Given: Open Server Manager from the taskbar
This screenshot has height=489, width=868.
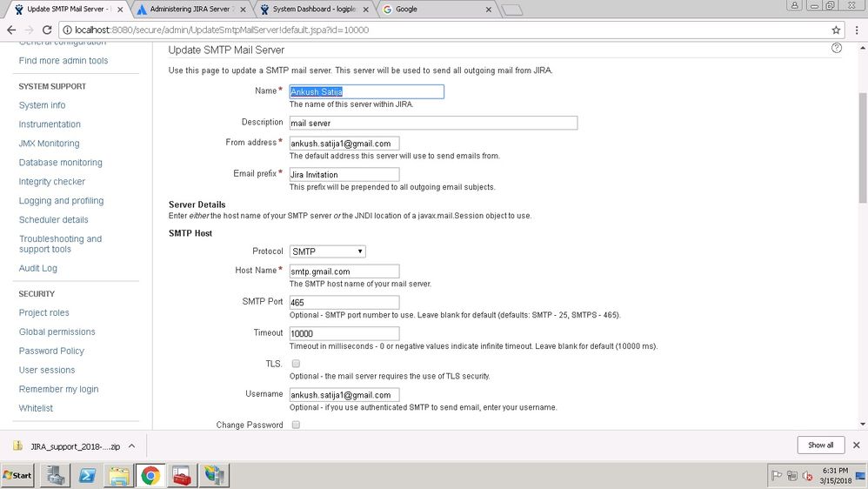Looking at the screenshot, I should point(56,475).
